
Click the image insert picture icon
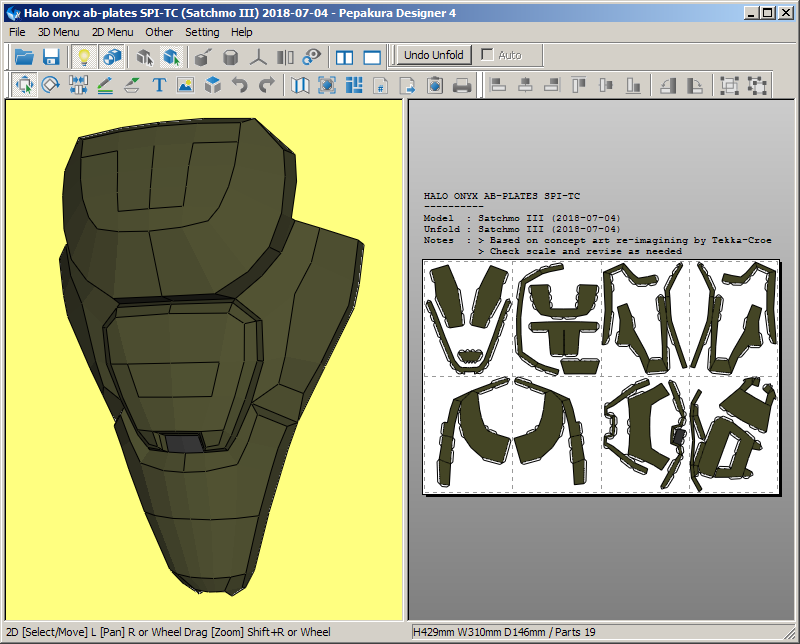185,85
